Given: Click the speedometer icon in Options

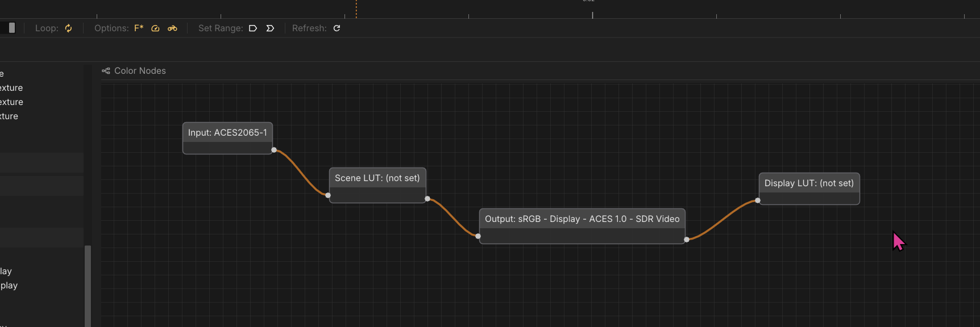Looking at the screenshot, I should (155, 28).
